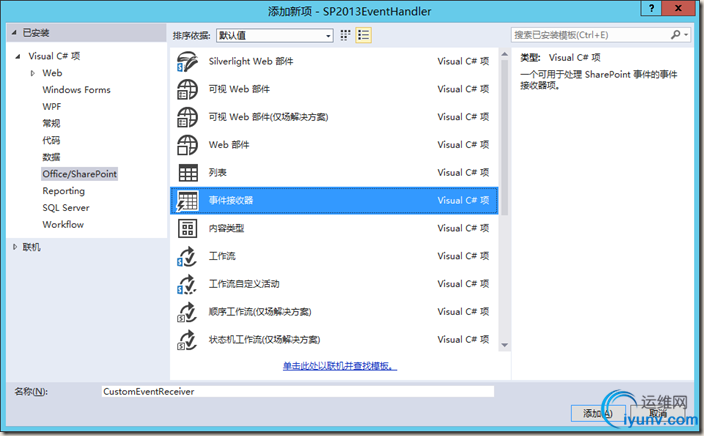Screen dimensions: 704x436
Task: Click template list scroll down arrow
Action: [505, 345]
